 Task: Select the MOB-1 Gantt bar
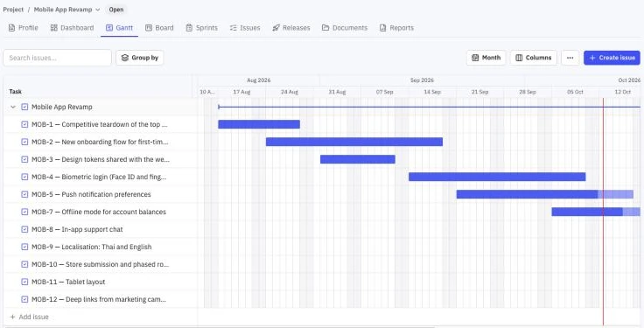pyautogui.click(x=259, y=124)
